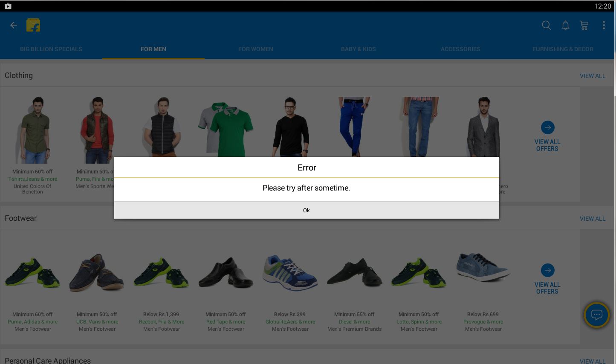This screenshot has width=616, height=364.
Task: Click the Below Rs.399 offer text
Action: pyautogui.click(x=290, y=315)
